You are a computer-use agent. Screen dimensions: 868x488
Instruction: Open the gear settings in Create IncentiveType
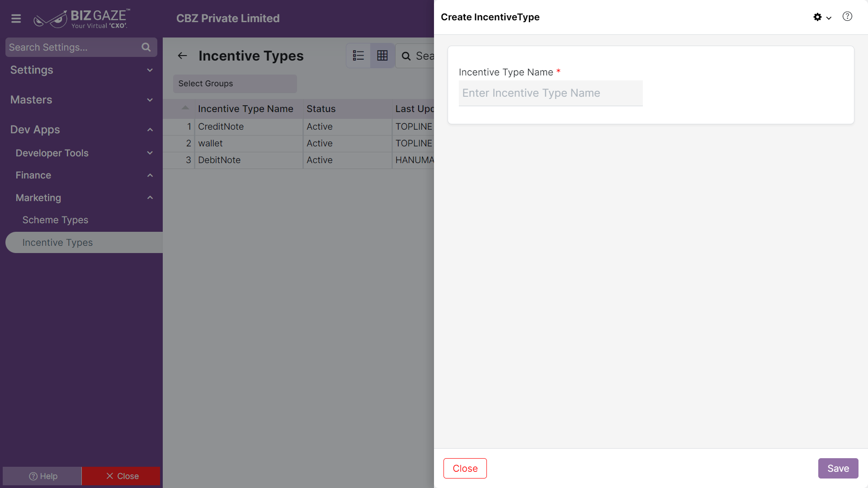817,17
